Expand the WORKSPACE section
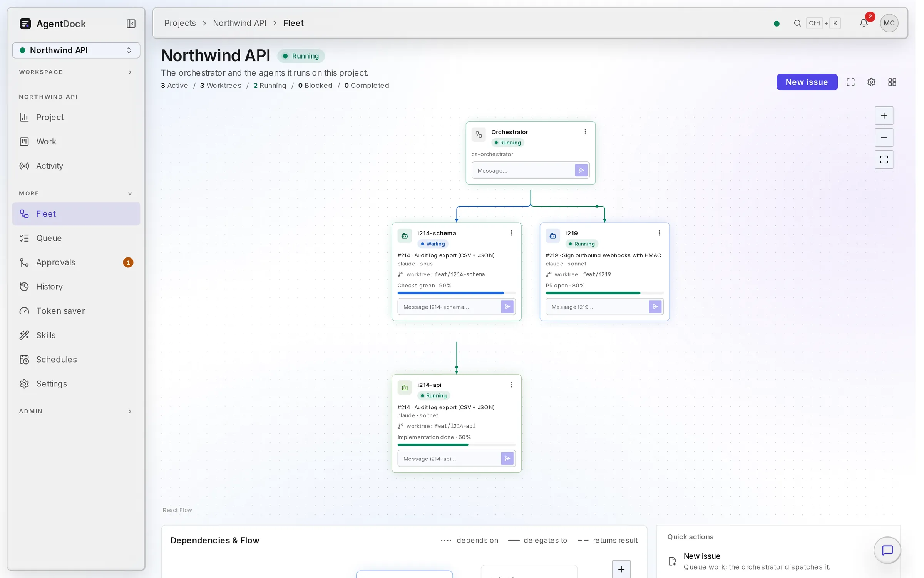 [x=76, y=72]
